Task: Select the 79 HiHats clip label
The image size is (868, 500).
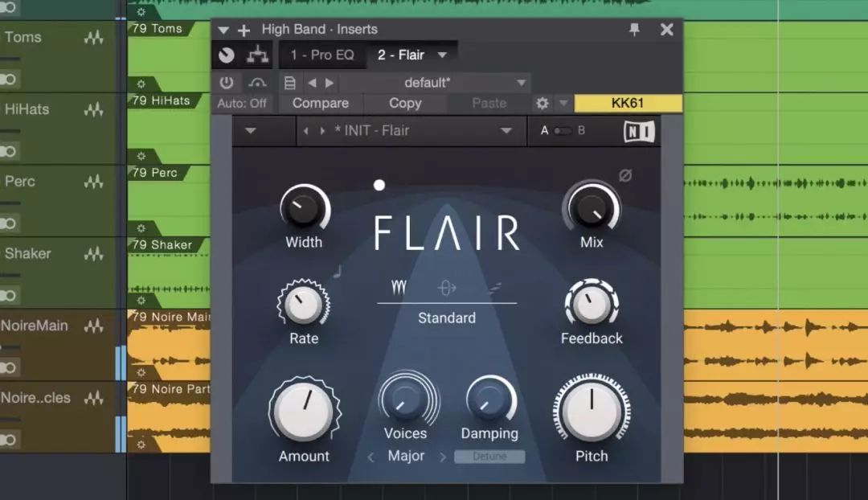Action: pyautogui.click(x=161, y=100)
